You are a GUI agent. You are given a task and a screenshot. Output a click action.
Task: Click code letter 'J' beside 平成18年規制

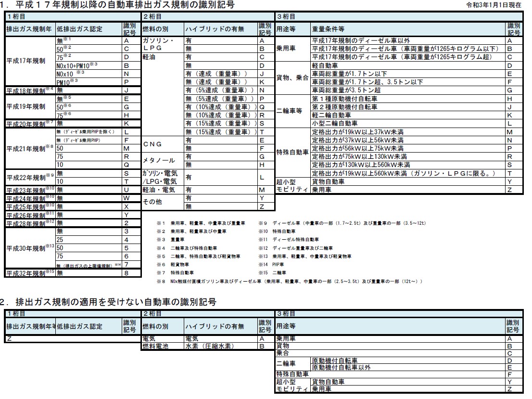(126, 90)
